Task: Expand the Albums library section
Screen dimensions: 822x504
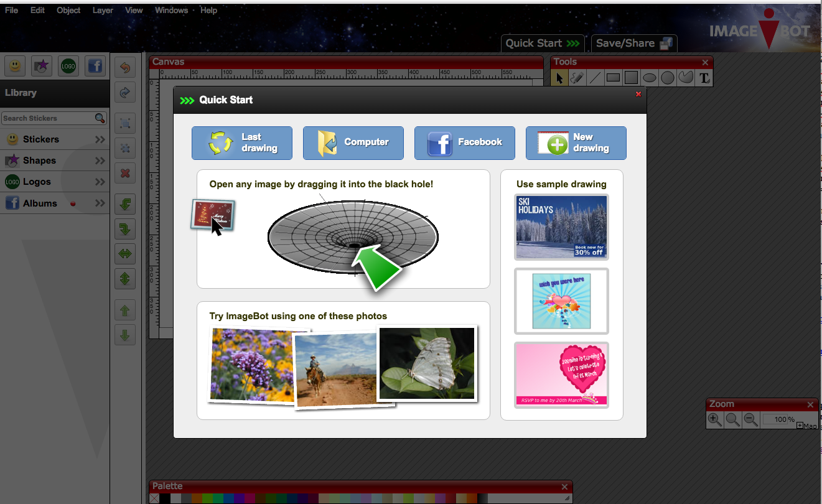Action: tap(100, 203)
